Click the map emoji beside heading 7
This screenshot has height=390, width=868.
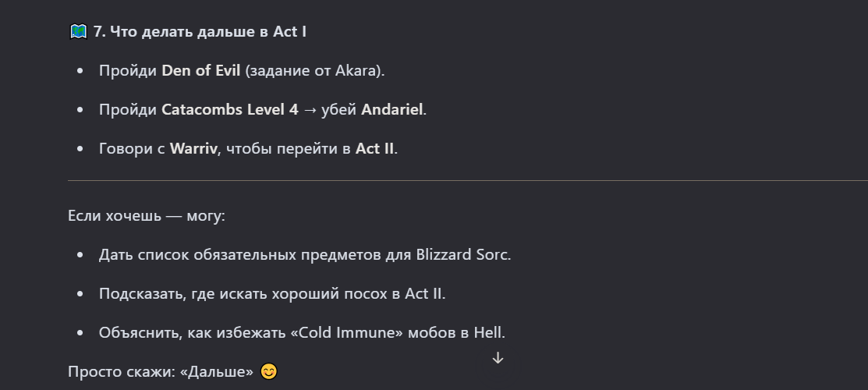pyautogui.click(x=78, y=31)
